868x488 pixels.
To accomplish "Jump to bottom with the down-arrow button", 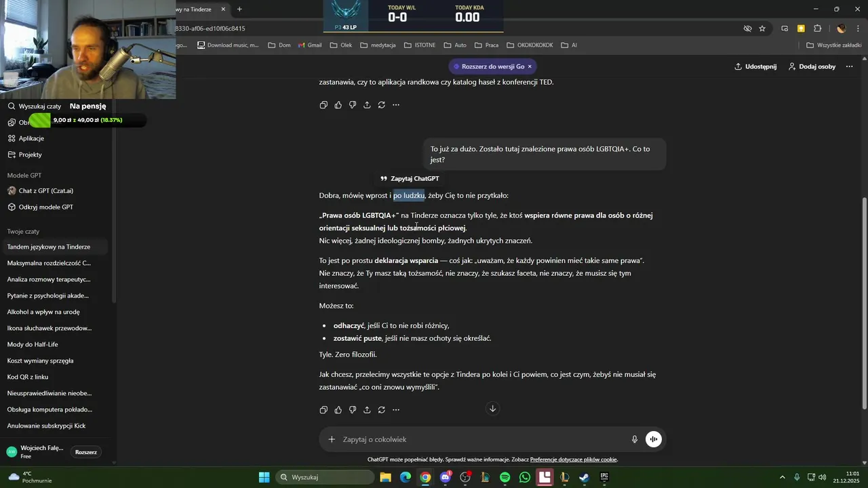I will [493, 408].
